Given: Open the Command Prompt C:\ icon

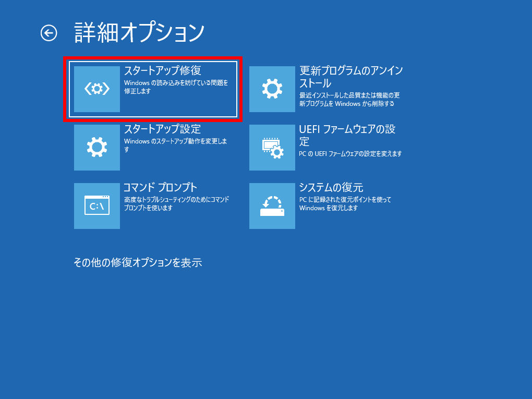Looking at the screenshot, I should pyautogui.click(x=97, y=206).
